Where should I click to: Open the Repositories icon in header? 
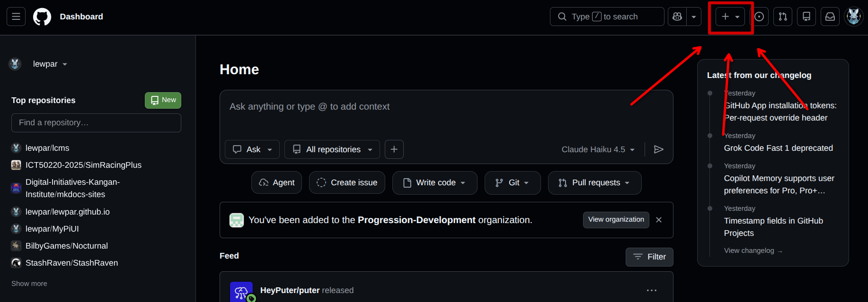(806, 17)
